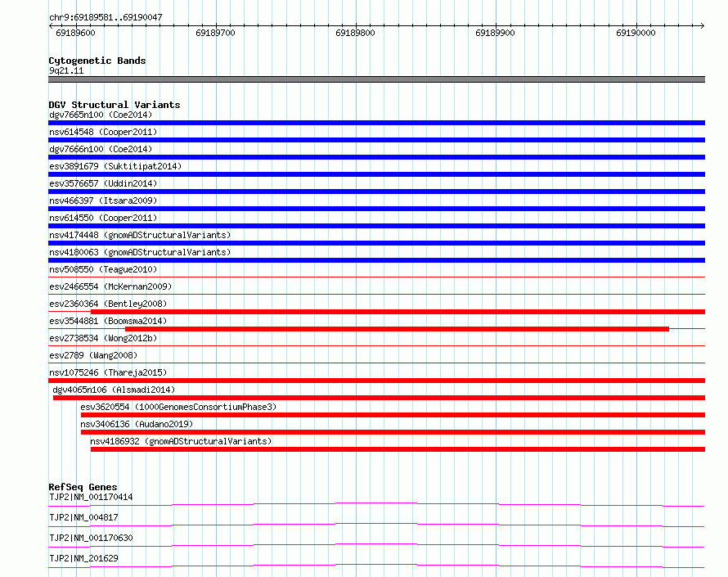This screenshot has height=577, width=728.
Task: Click the dgv7665n100 (Coe2014) variant label
Action: [101, 115]
